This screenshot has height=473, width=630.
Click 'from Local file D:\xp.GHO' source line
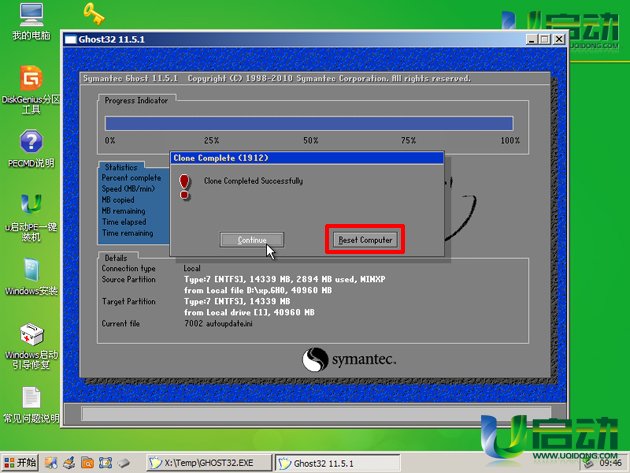click(258, 290)
